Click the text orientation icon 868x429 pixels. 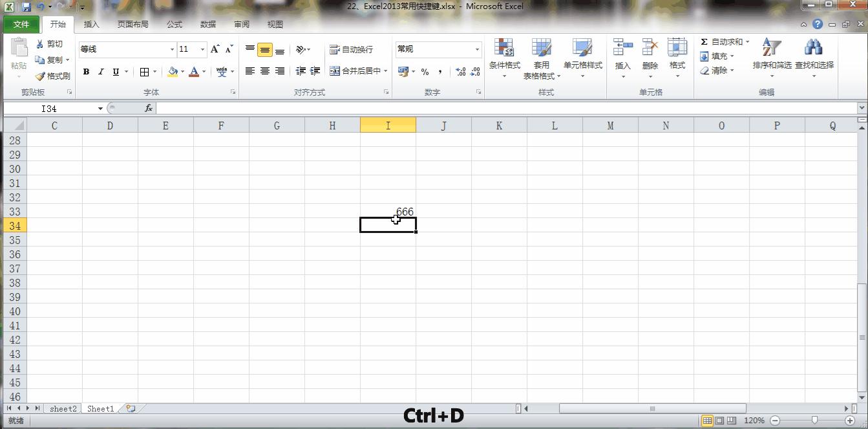(x=301, y=50)
